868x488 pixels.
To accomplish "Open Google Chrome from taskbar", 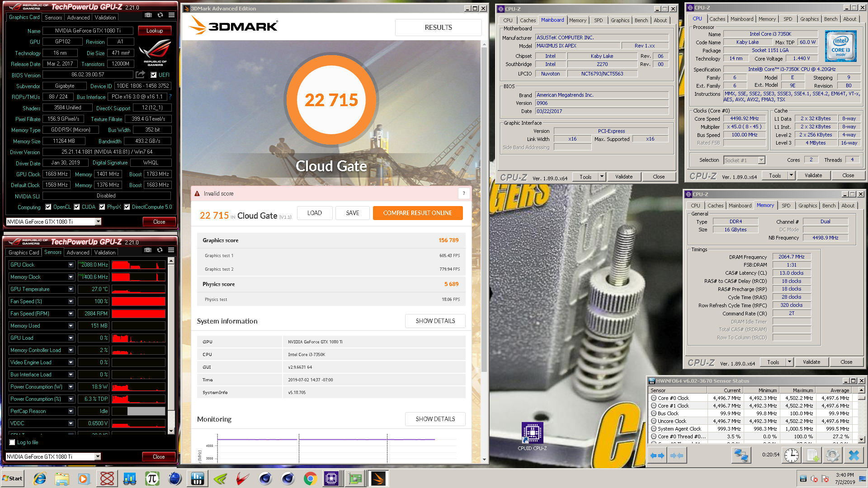I will pyautogui.click(x=310, y=479).
